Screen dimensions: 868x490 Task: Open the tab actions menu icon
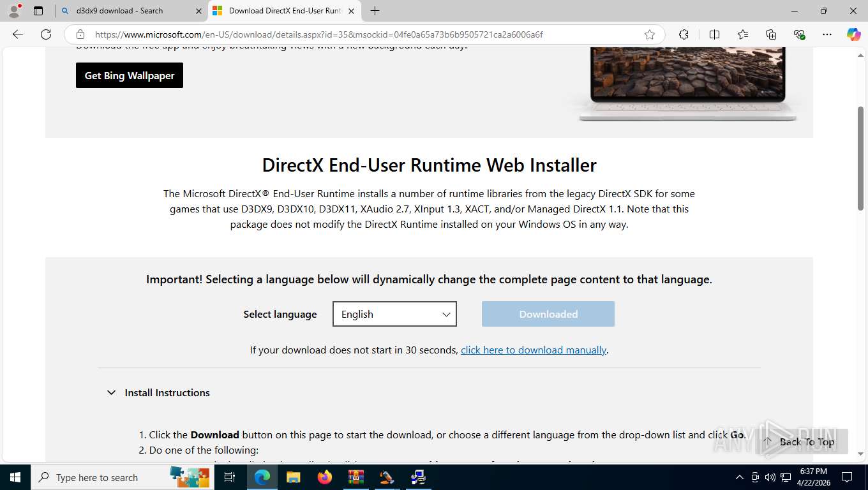click(x=38, y=11)
